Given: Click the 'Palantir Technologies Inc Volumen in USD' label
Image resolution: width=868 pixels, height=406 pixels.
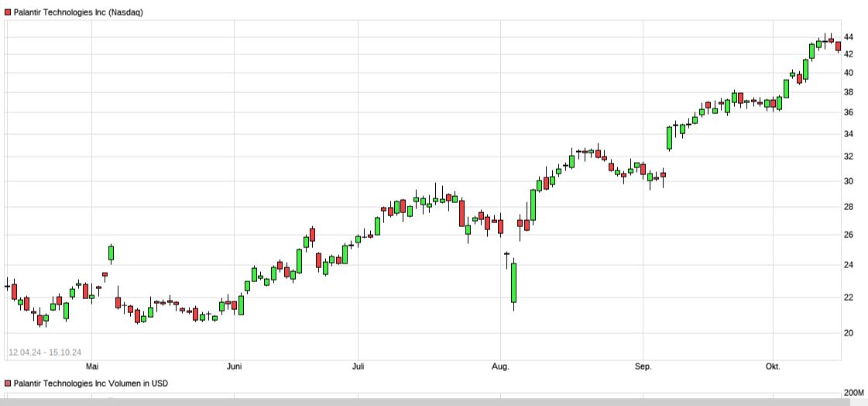Looking at the screenshot, I should pyautogui.click(x=91, y=384).
